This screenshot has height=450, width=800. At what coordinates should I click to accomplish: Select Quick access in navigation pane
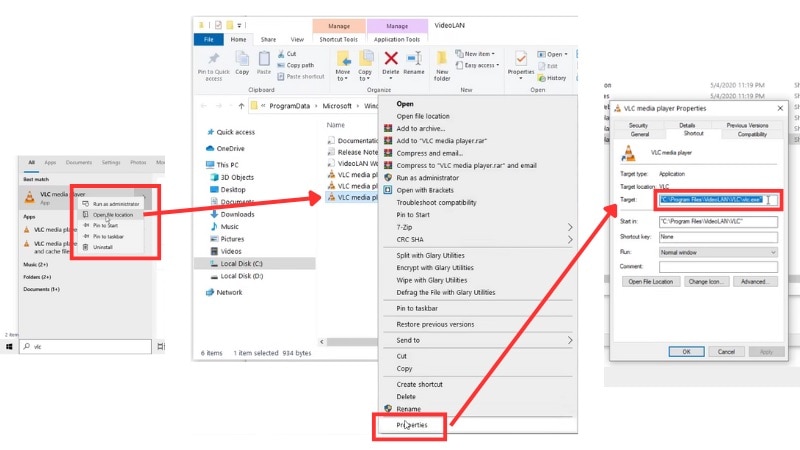click(231, 132)
